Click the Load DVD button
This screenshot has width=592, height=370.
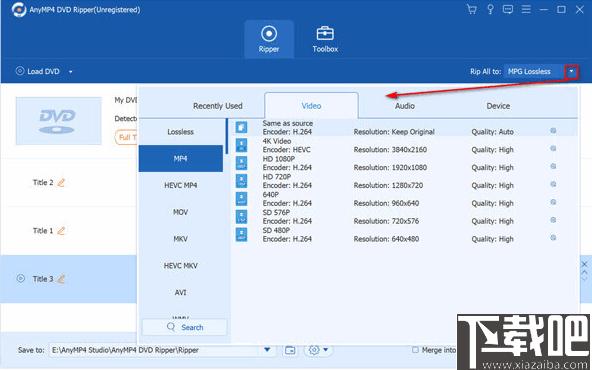click(x=38, y=71)
